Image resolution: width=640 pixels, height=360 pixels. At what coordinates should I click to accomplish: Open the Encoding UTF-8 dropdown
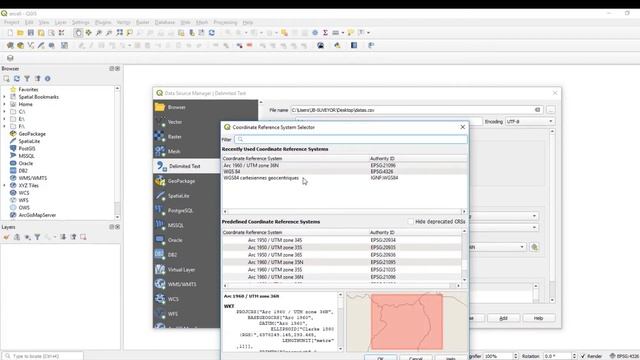click(530, 122)
